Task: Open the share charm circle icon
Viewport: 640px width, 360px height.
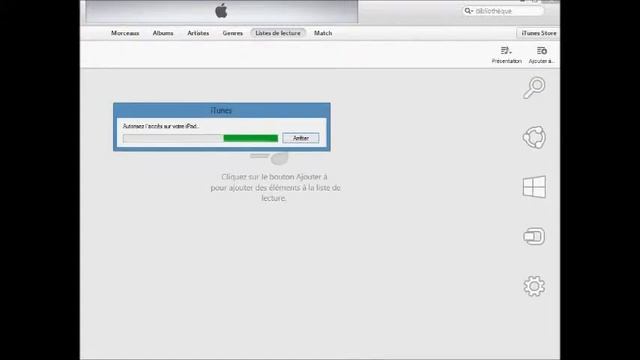Action: [x=534, y=137]
